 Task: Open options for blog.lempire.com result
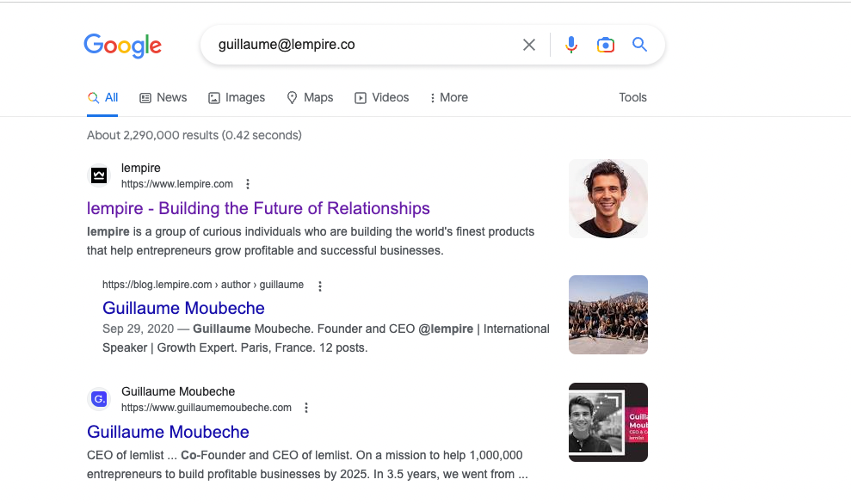pos(320,286)
